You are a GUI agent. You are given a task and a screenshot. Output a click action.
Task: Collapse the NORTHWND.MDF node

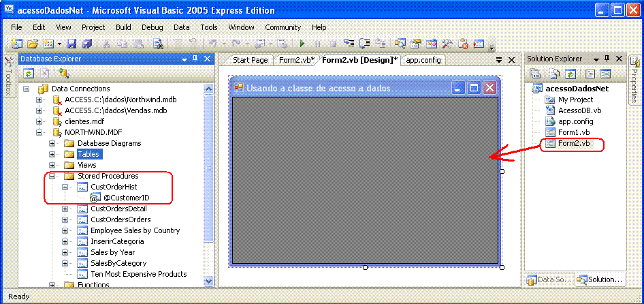(x=39, y=132)
